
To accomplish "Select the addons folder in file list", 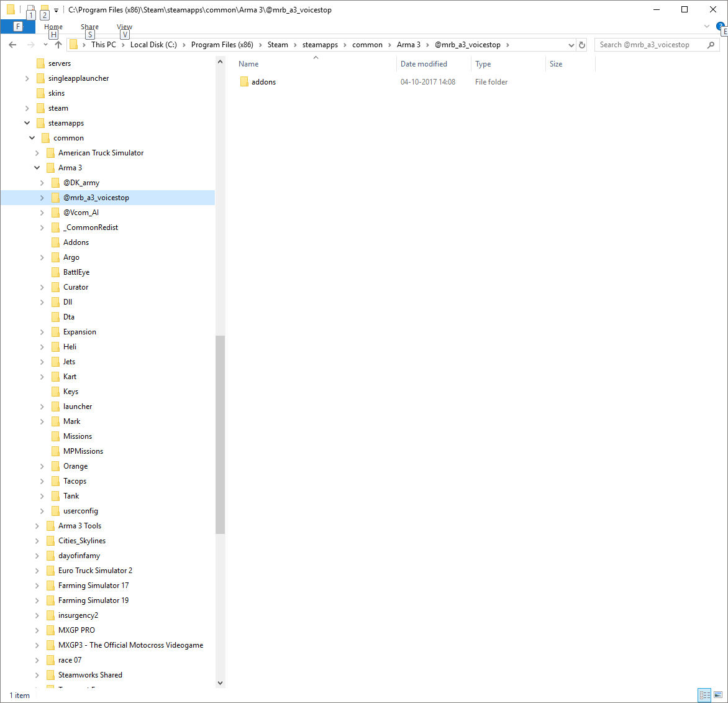I will (263, 82).
